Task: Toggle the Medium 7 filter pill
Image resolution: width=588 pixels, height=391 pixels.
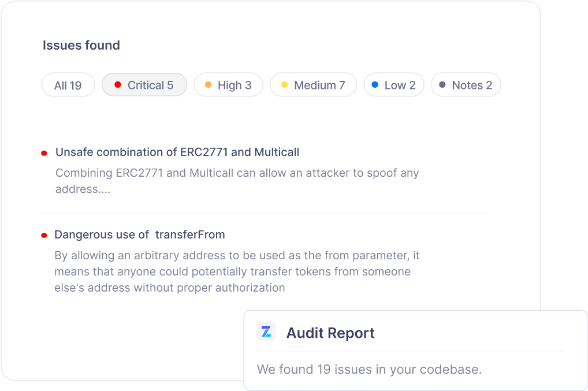Action: (x=313, y=84)
